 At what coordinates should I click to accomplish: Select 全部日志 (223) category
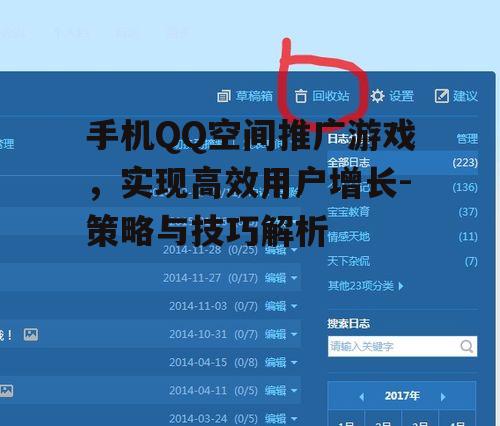[x=403, y=163]
